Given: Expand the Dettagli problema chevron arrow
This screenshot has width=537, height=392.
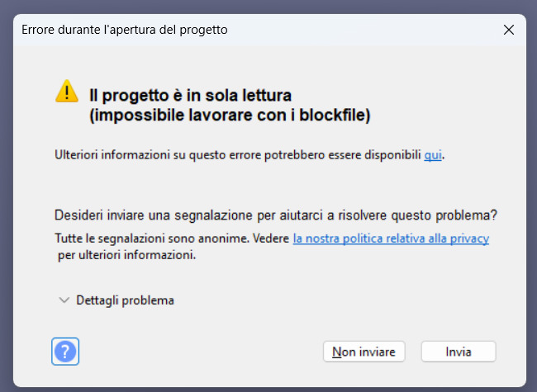Looking at the screenshot, I should [64, 300].
